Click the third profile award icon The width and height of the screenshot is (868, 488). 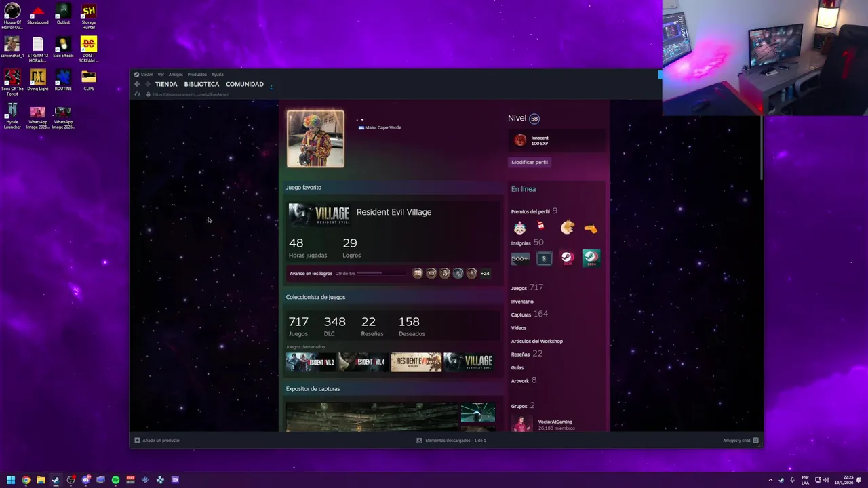[x=567, y=228]
